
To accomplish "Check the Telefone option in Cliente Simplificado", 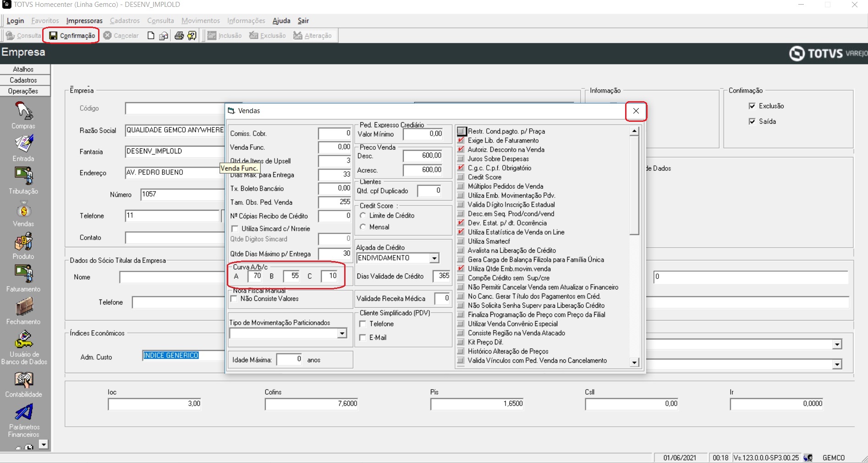I will tap(363, 324).
